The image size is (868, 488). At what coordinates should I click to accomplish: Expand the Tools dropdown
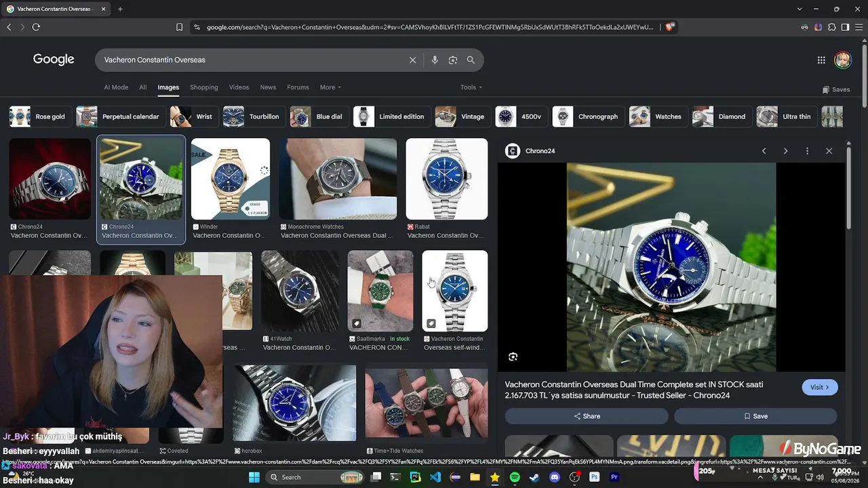[x=471, y=87]
